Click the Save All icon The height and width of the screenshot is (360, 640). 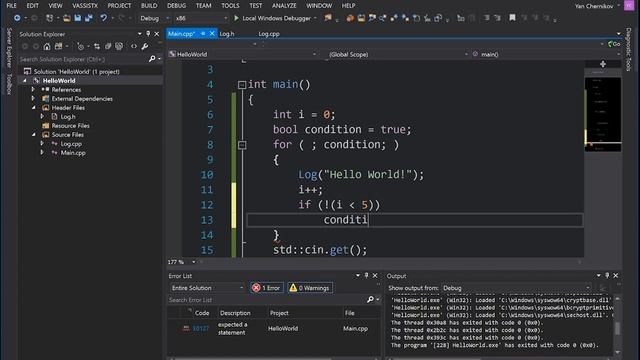[88, 18]
